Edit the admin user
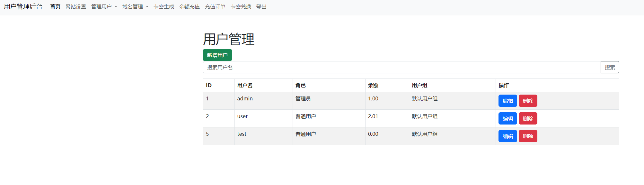Image resolution: width=644 pixels, height=185 pixels. coord(507,101)
